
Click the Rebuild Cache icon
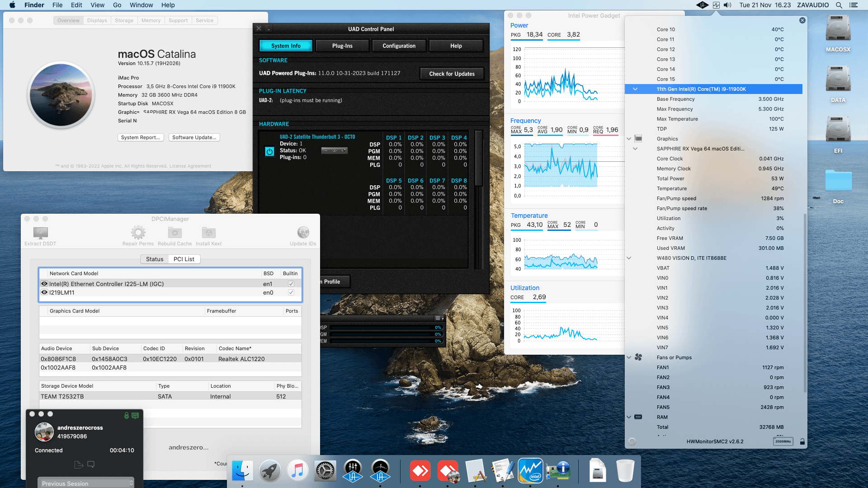[175, 232]
